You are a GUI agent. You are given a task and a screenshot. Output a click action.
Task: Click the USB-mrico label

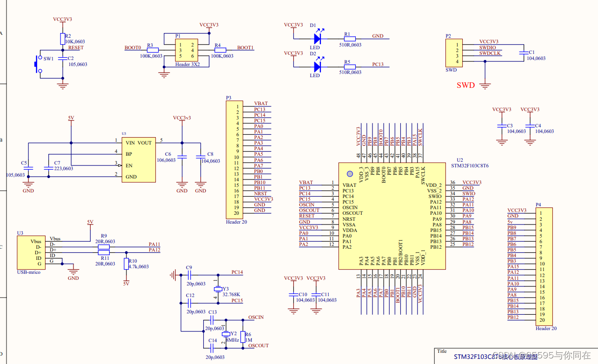tap(28, 272)
